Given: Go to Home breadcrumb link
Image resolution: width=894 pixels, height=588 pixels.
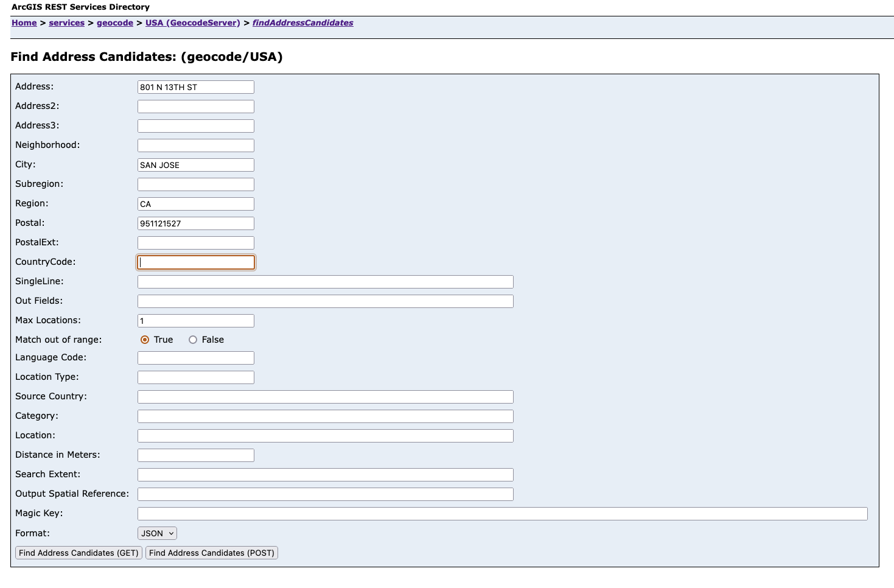Looking at the screenshot, I should tap(24, 23).
